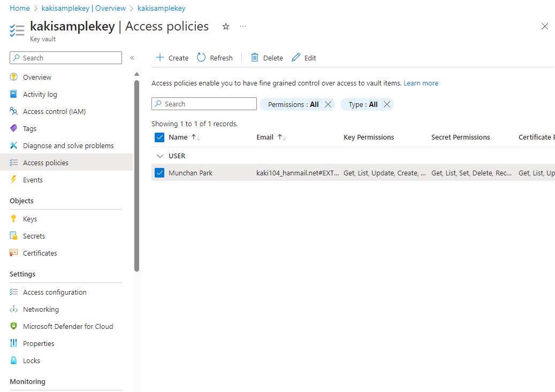Remove the Type : All filter with X
The width and height of the screenshot is (555, 392).
[x=387, y=104]
